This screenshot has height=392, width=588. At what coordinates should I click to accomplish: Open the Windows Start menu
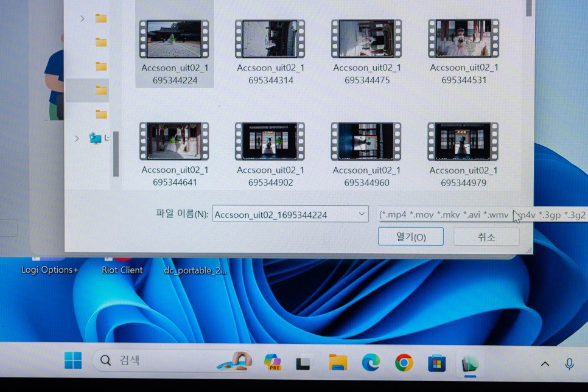73,360
